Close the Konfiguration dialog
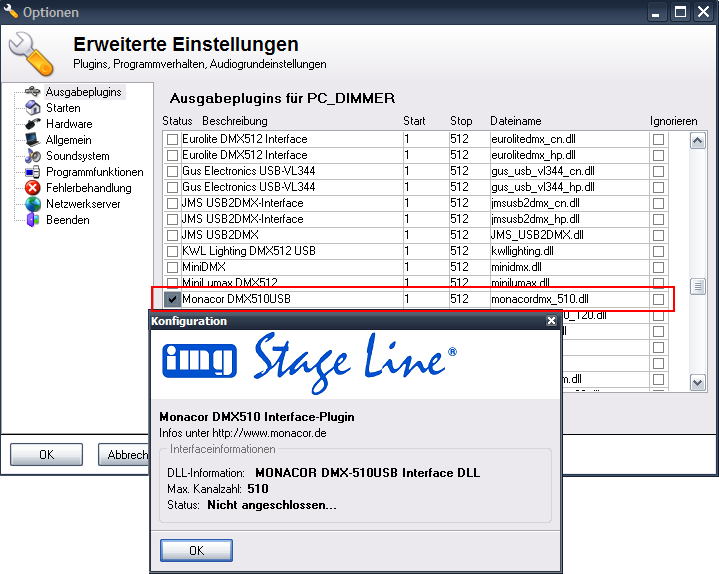 coord(550,321)
